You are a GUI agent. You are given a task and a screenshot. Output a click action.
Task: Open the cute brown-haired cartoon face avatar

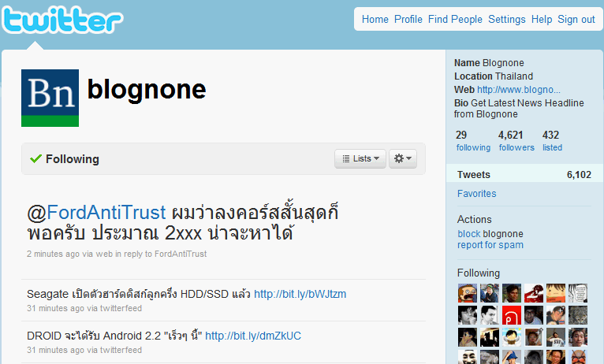[556, 293]
